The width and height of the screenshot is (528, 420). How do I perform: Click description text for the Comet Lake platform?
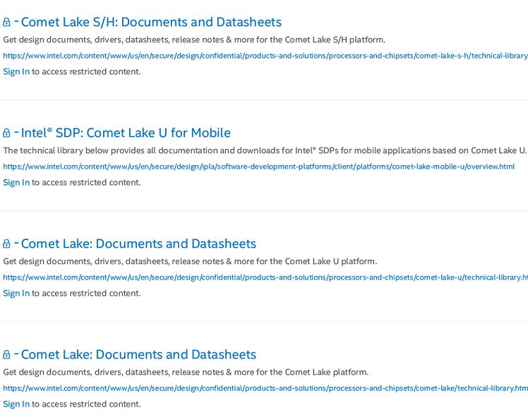(186, 372)
